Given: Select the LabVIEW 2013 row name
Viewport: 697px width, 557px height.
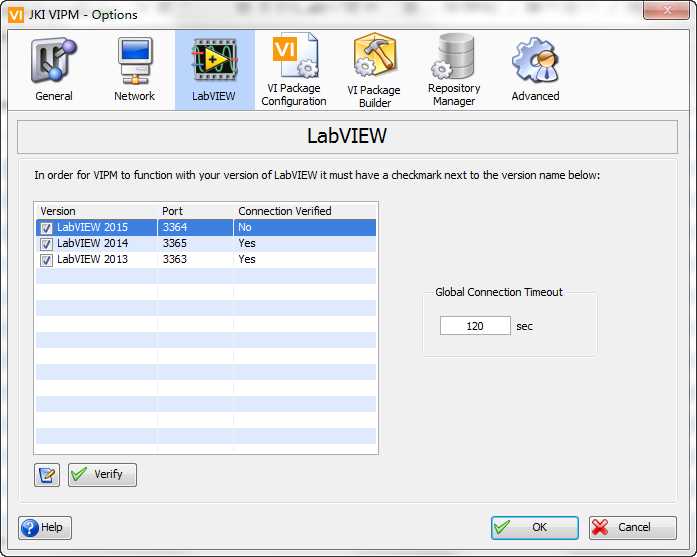Looking at the screenshot, I should click(x=92, y=259).
